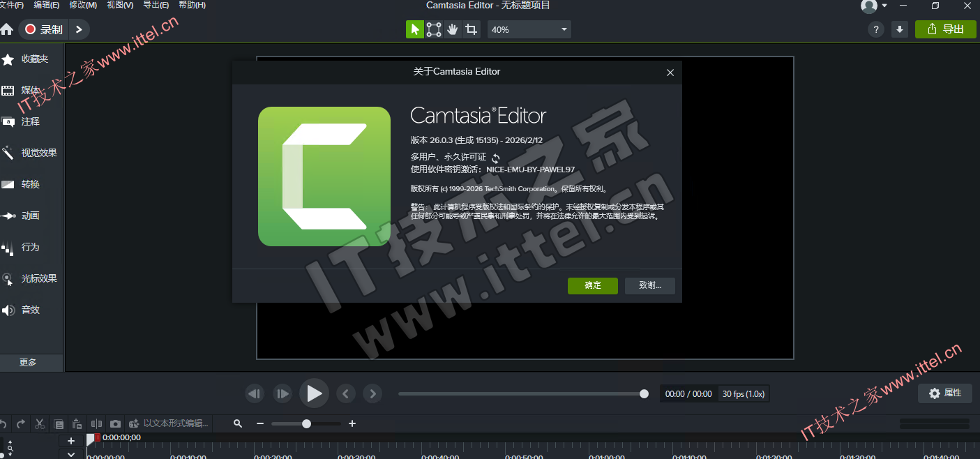
Task: Click the Home icon
Action: tap(7, 29)
